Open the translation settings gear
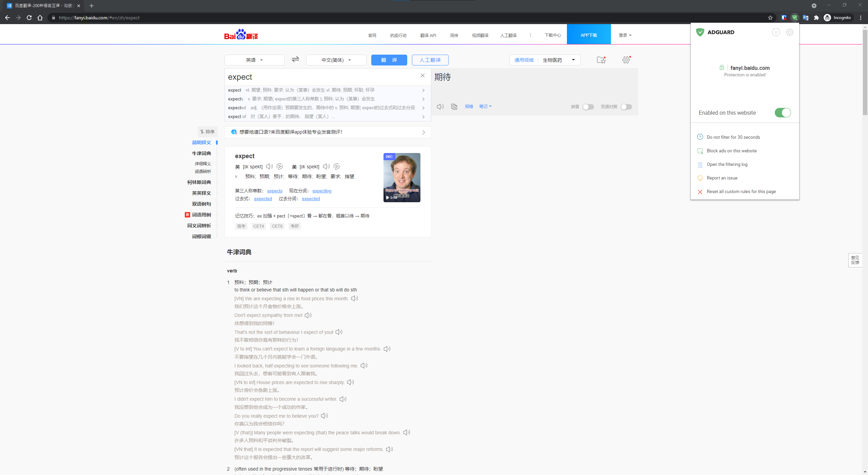The width and height of the screenshot is (868, 475). tap(626, 60)
